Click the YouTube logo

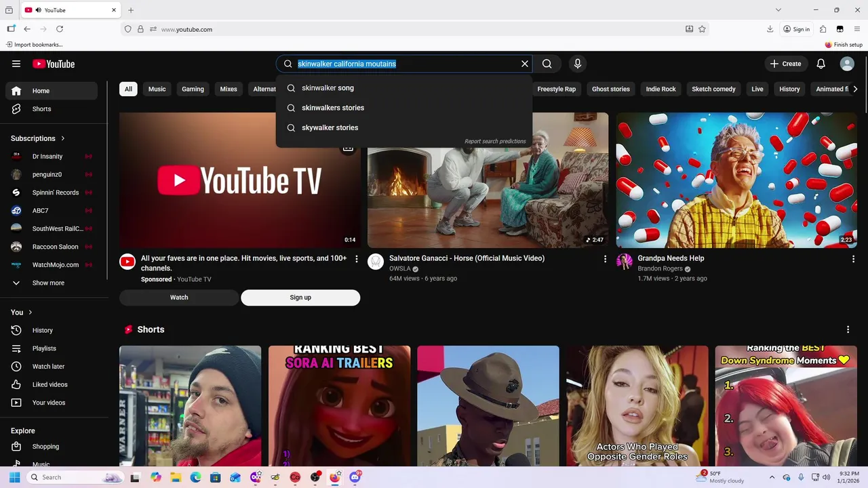(54, 64)
